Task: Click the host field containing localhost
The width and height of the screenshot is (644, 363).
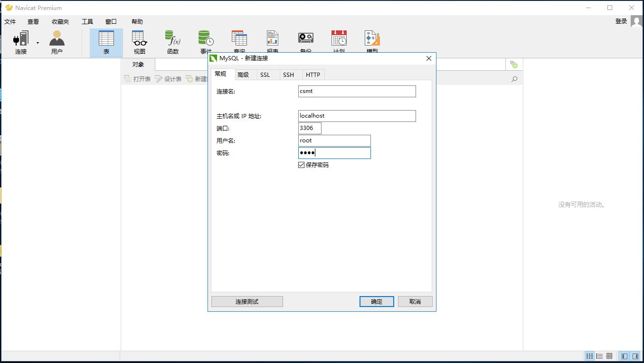Action: [357, 116]
